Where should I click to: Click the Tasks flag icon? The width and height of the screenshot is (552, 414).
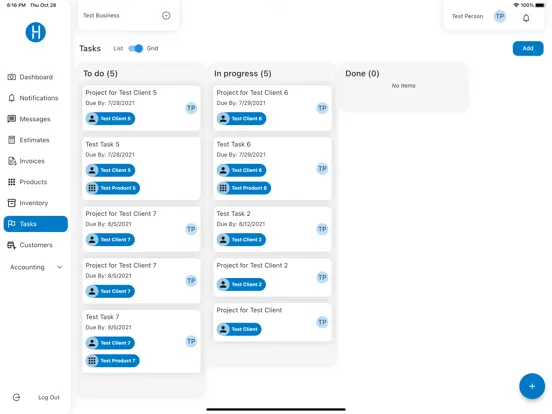click(x=12, y=224)
